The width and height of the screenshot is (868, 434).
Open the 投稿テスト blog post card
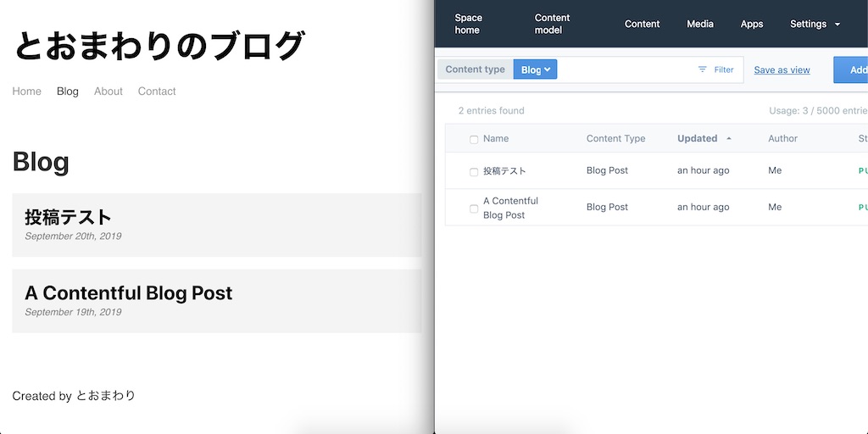coord(216,225)
